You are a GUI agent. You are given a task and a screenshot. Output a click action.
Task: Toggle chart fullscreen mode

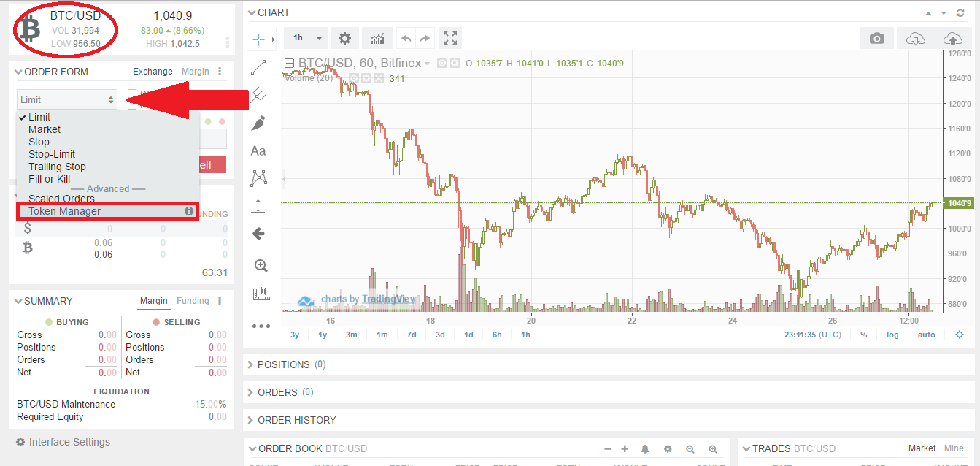450,38
